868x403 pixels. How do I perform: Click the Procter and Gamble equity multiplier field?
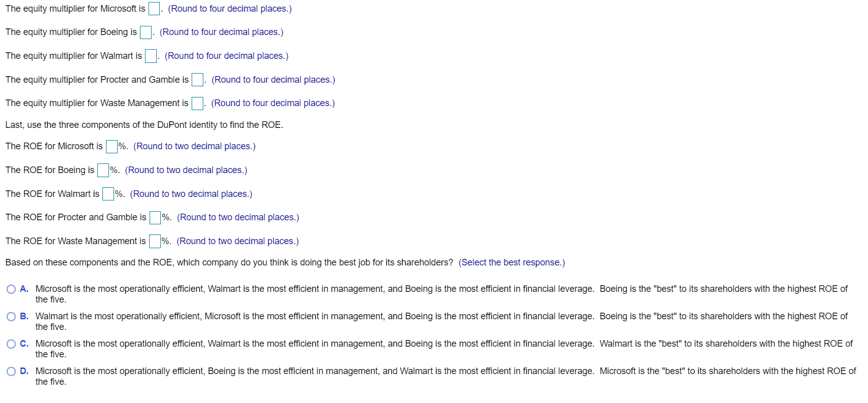coord(197,80)
